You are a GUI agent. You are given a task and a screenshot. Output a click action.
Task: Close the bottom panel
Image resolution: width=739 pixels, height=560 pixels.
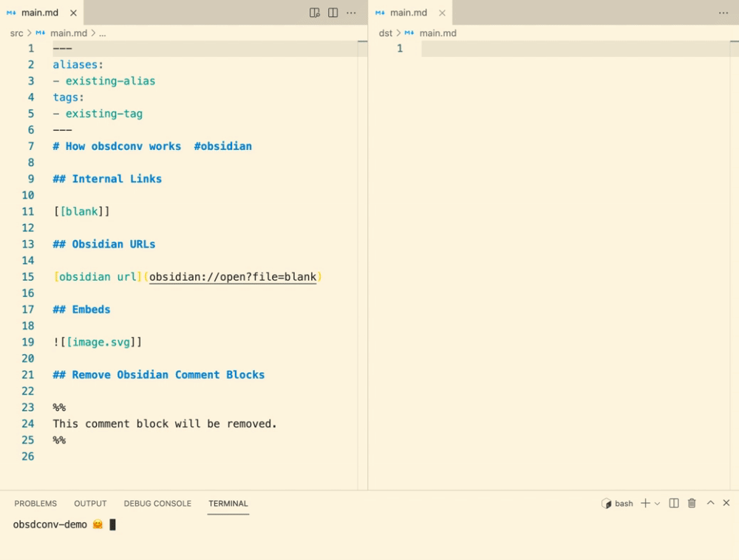(726, 503)
